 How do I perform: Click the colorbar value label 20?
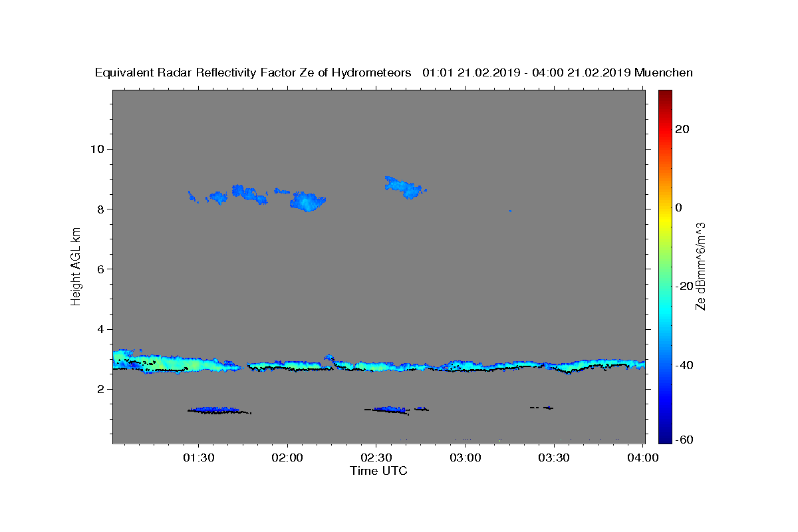[682, 129]
